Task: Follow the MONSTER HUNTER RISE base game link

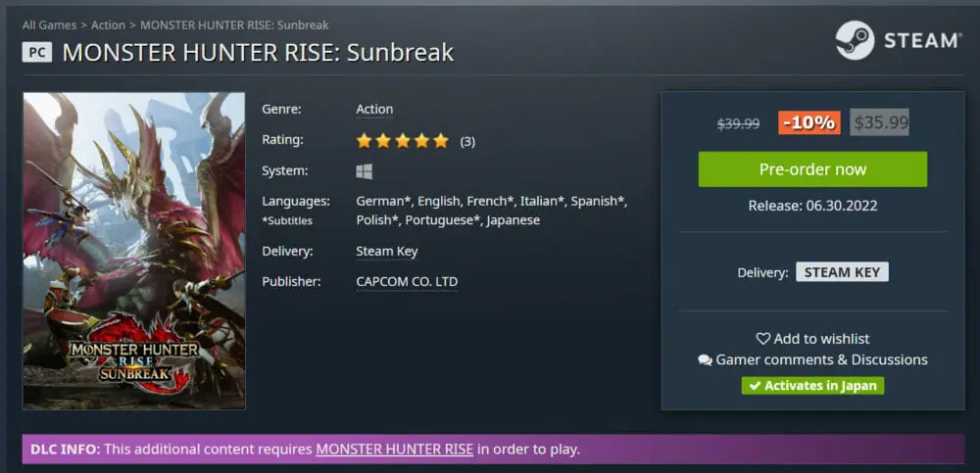Action: pyautogui.click(x=394, y=449)
